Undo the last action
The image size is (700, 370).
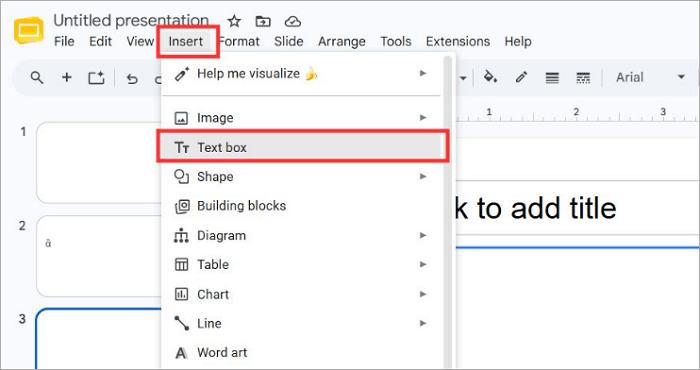click(x=132, y=79)
